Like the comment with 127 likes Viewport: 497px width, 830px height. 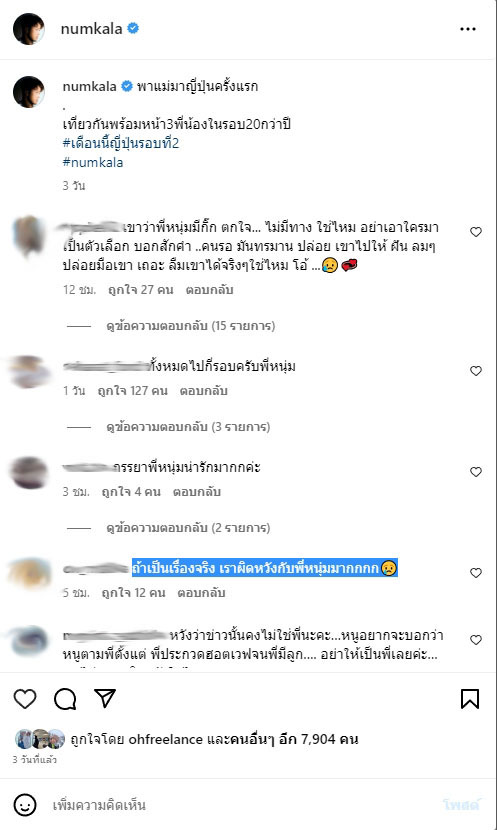476,371
